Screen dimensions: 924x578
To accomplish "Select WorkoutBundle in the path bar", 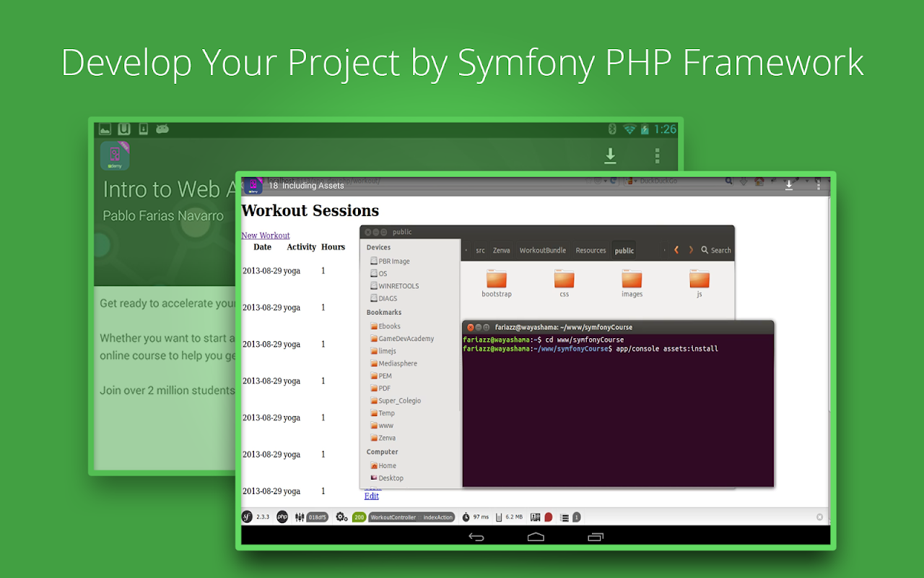I will tap(543, 251).
